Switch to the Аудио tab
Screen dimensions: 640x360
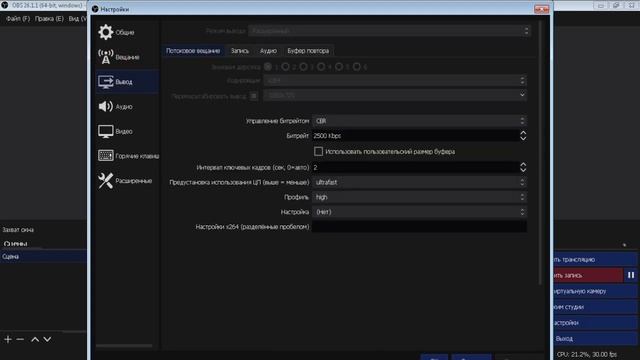point(268,51)
